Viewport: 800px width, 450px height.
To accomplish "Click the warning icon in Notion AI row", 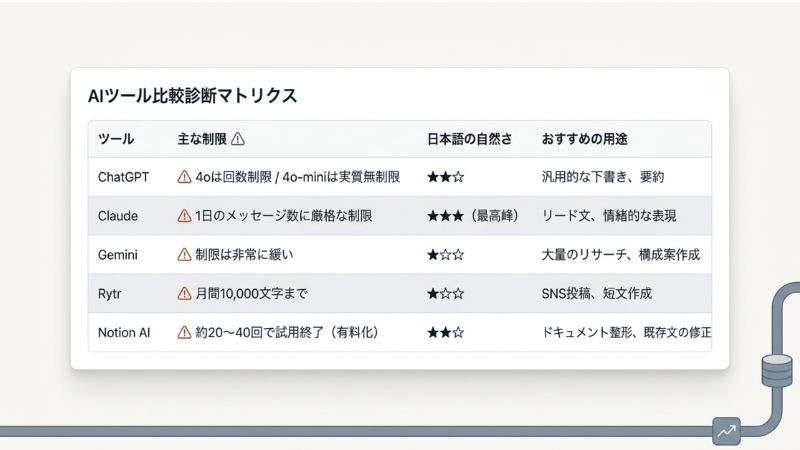I will 184,333.
